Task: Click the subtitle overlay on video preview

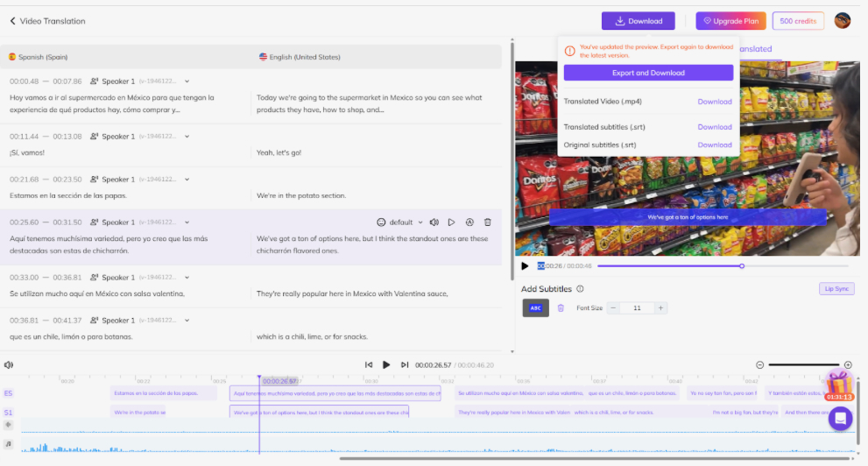Action: tap(688, 217)
